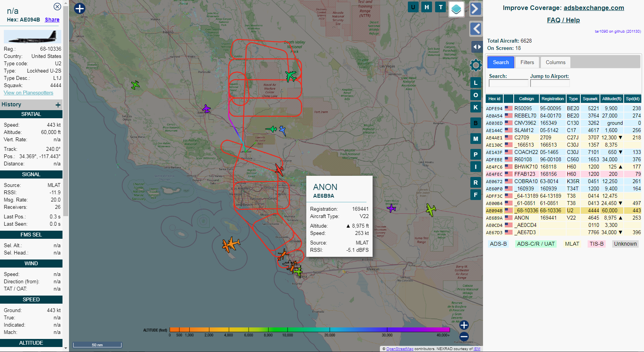
Task: Click the TIS-B legend color swatch
Action: (x=596, y=244)
